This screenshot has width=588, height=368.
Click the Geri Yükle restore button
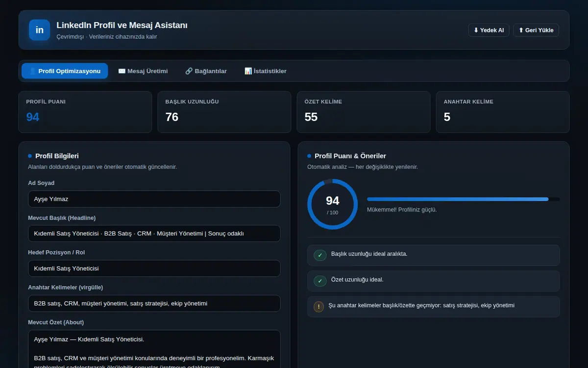(x=536, y=30)
